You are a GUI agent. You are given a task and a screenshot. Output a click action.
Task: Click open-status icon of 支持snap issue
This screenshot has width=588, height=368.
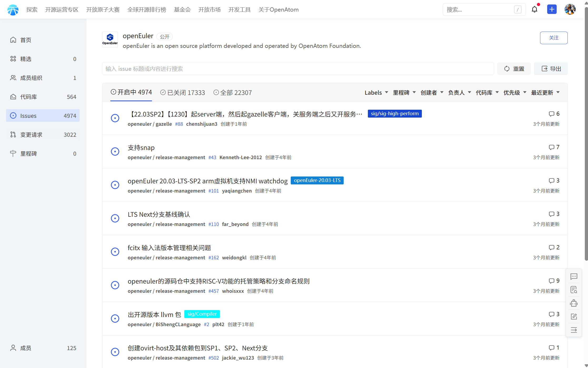point(115,152)
